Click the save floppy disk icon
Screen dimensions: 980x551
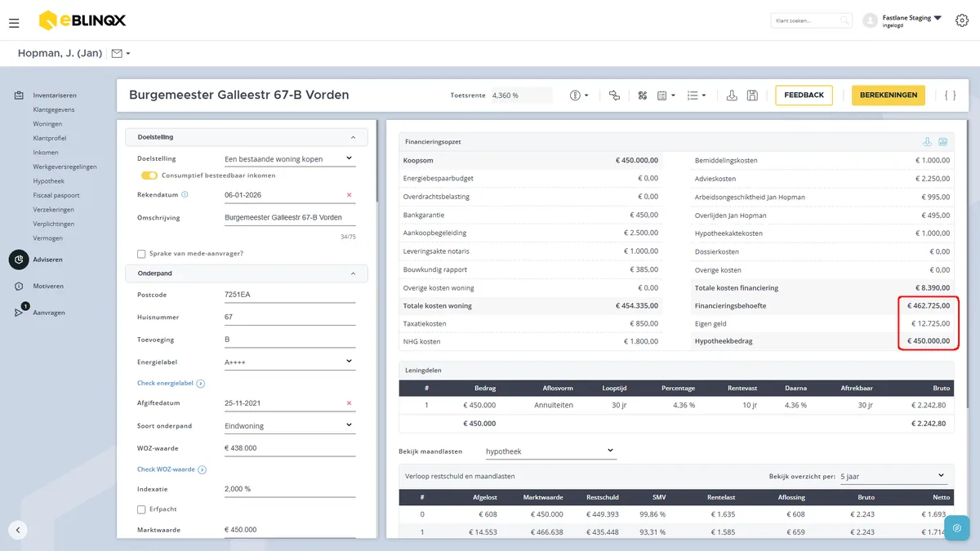(752, 96)
